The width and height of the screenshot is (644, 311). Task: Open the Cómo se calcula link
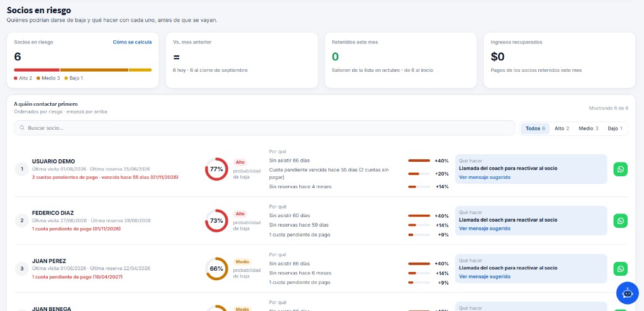point(132,42)
